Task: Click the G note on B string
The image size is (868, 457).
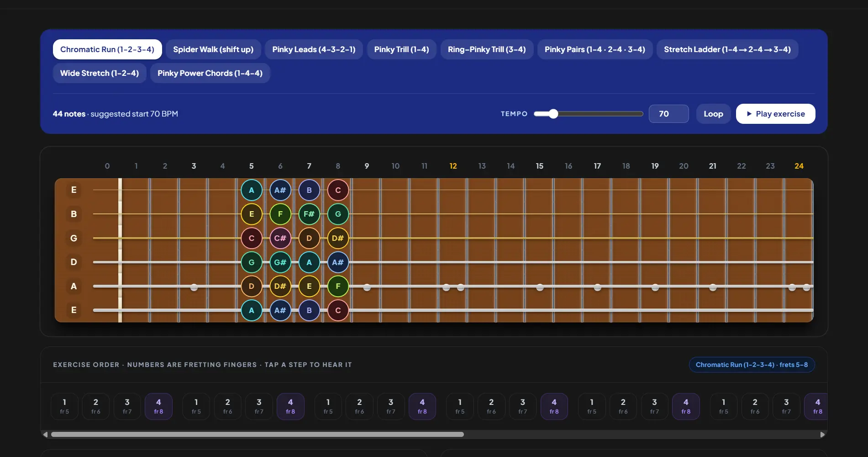Action: tap(338, 214)
